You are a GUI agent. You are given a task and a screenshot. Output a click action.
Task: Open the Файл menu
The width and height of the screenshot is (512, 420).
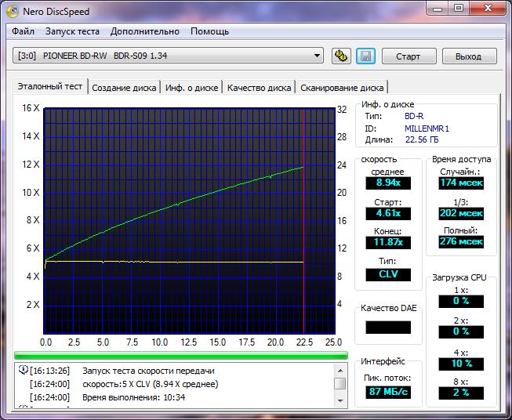(24, 31)
